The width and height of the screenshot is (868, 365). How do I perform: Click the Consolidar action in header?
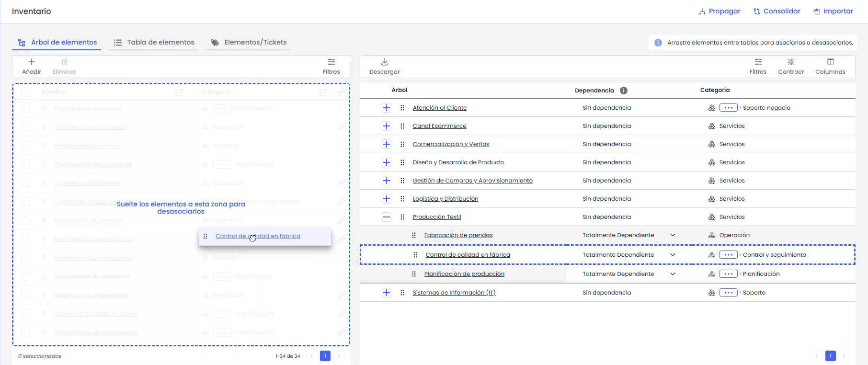coord(777,11)
